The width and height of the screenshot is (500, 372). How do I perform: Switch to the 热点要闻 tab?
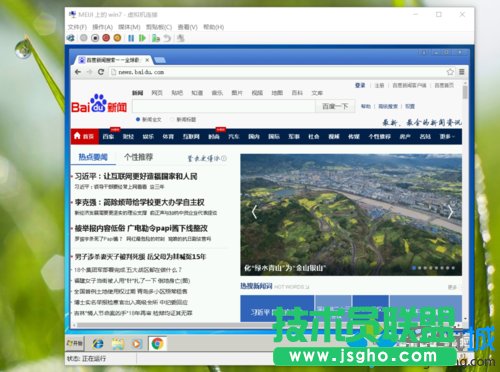(x=93, y=157)
